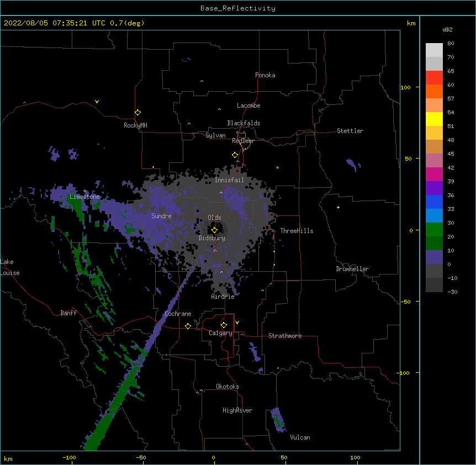The width and height of the screenshot is (476, 465).
Task: Click the 80 value on the dBZ scale
Action: point(451,44)
